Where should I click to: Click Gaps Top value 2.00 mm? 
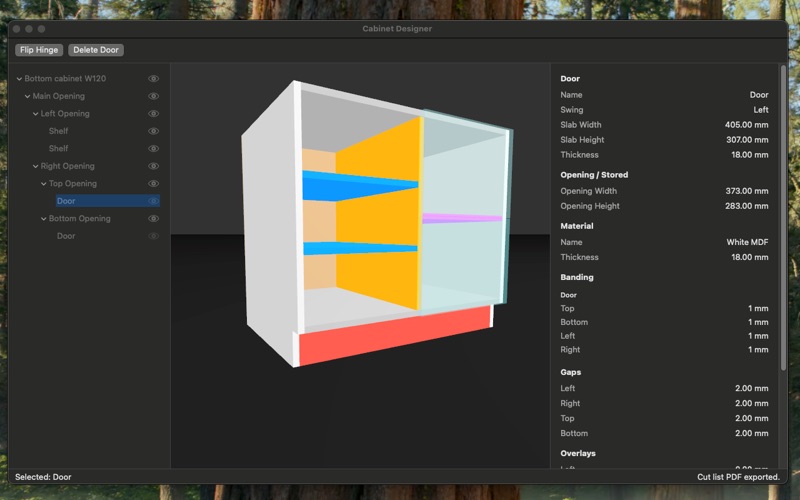pos(752,418)
